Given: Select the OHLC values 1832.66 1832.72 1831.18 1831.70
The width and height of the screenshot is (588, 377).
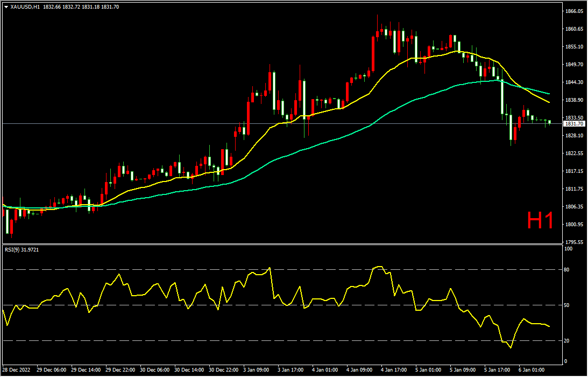Looking at the screenshot, I should 81,7.
